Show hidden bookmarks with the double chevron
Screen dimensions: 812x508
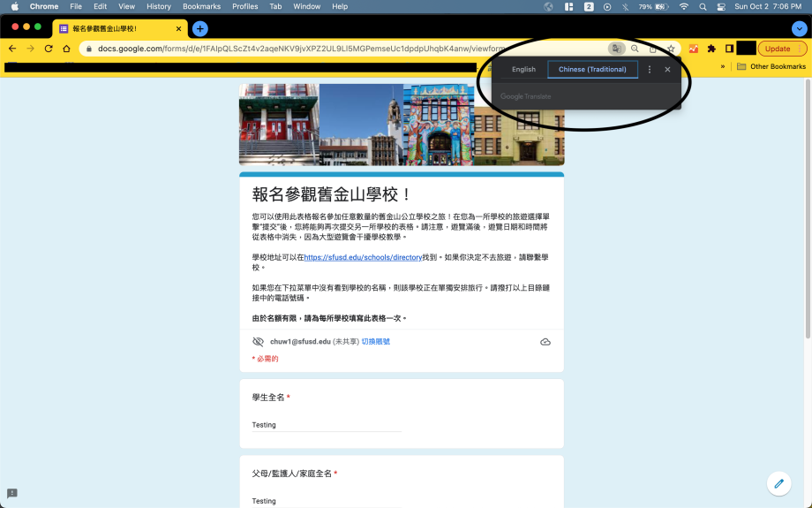pyautogui.click(x=723, y=66)
